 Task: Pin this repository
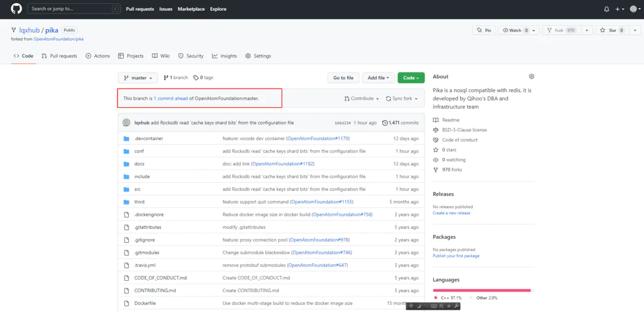pyautogui.click(x=484, y=31)
